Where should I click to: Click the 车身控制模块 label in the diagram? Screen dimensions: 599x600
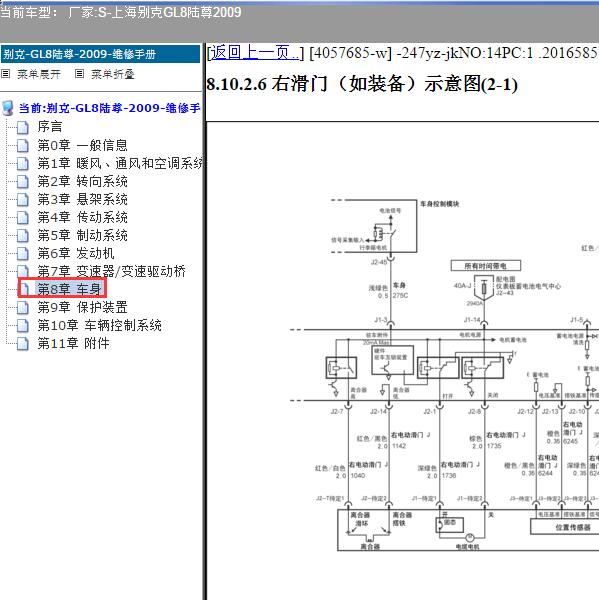click(439, 204)
